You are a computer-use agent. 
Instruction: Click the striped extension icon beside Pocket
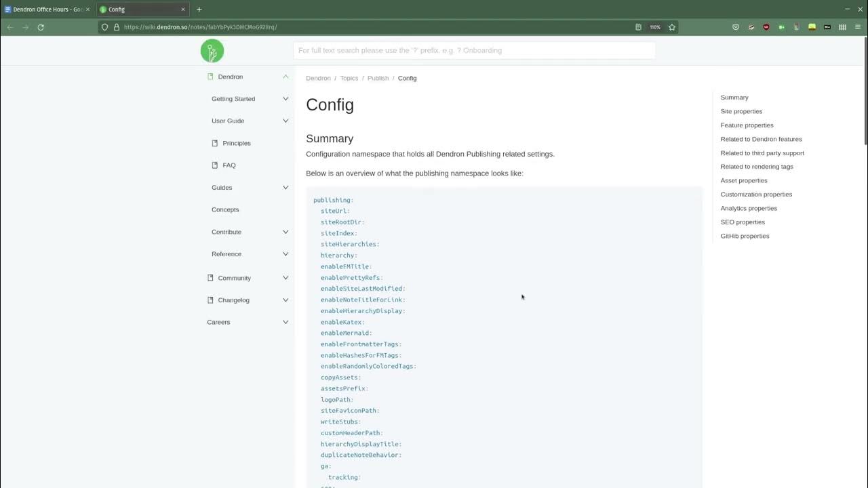pos(751,27)
